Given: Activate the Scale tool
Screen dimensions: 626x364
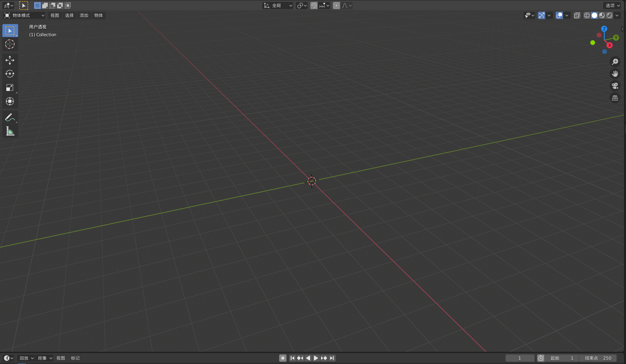Looking at the screenshot, I should [x=10, y=87].
